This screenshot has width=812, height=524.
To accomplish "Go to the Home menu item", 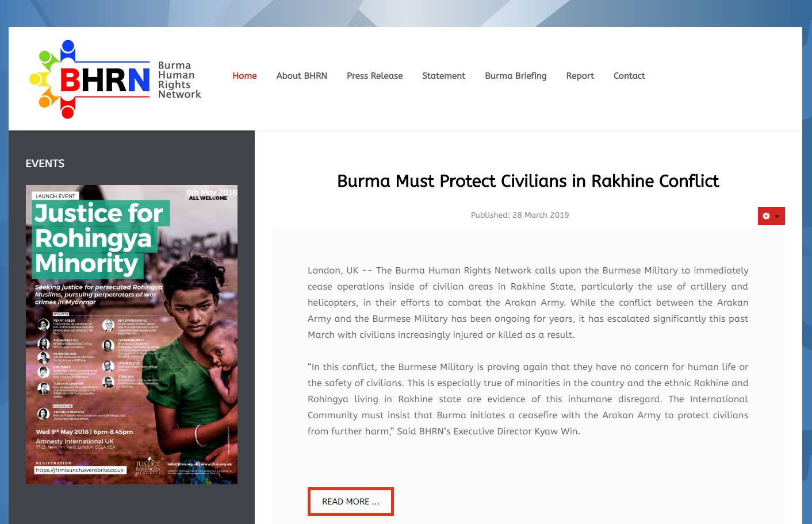I will 244,76.
